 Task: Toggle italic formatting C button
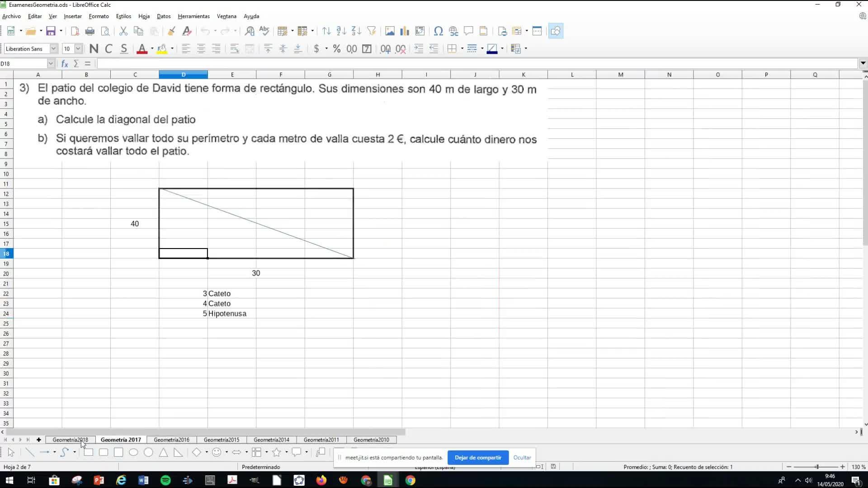coord(108,49)
